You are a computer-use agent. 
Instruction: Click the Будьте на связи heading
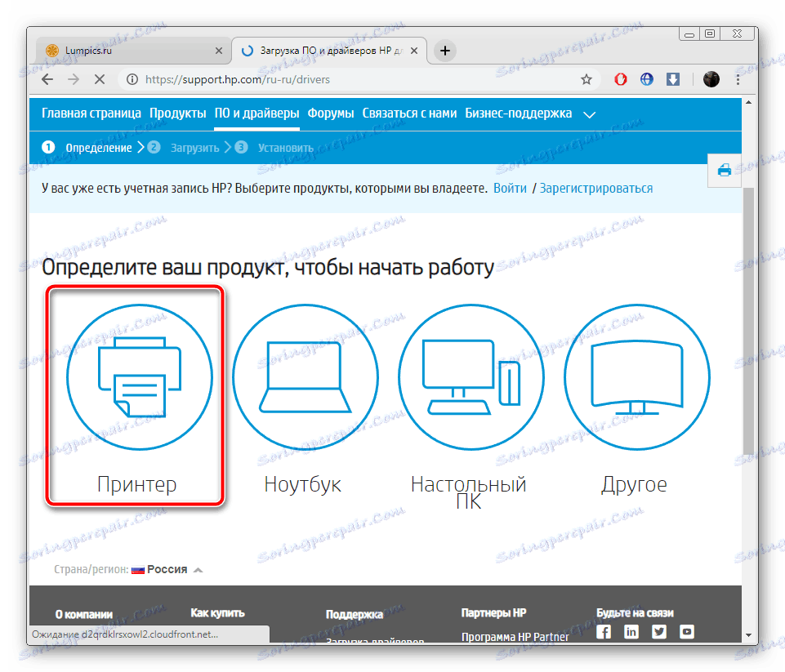coord(635,613)
